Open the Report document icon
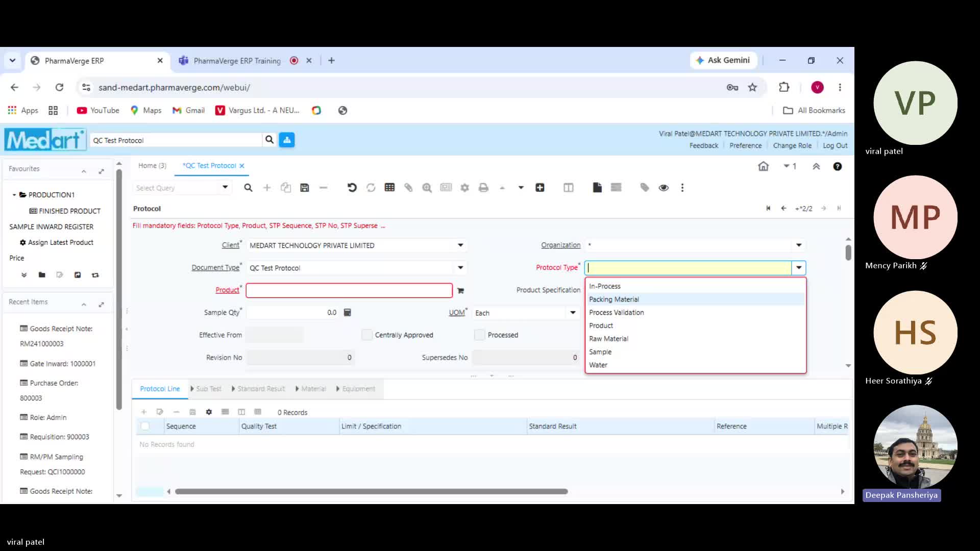 (x=597, y=188)
